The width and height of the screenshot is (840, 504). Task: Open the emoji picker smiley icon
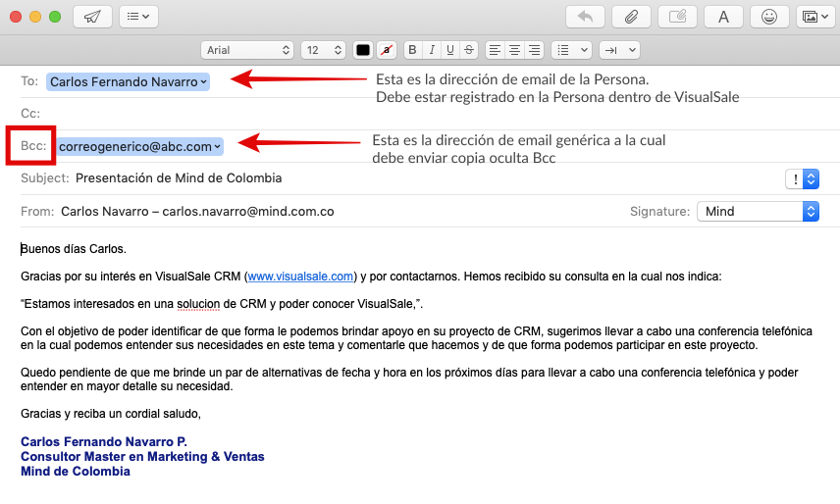coord(769,17)
